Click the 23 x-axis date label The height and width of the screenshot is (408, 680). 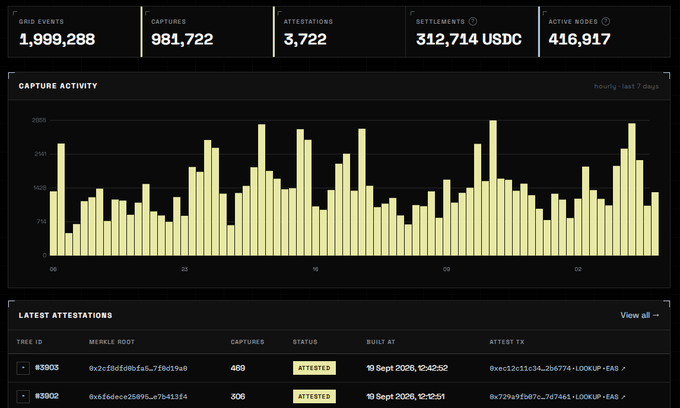coord(185,269)
